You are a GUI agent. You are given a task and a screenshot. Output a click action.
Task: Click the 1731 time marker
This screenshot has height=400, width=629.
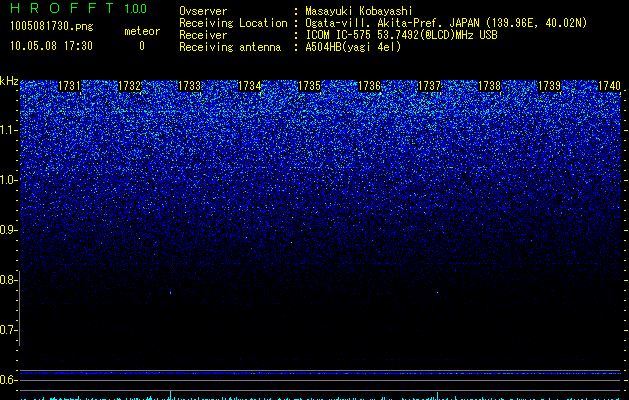point(69,86)
